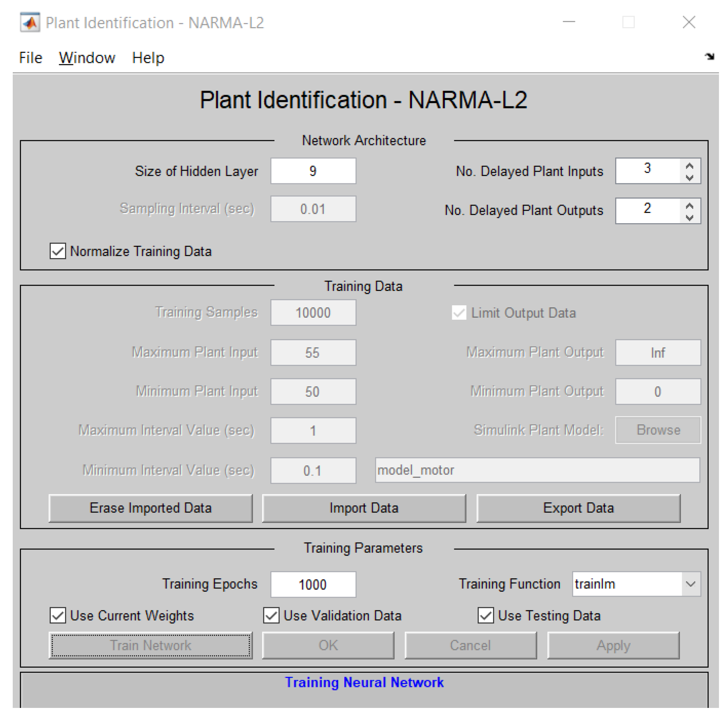Click the Training Samples field

[x=313, y=313]
